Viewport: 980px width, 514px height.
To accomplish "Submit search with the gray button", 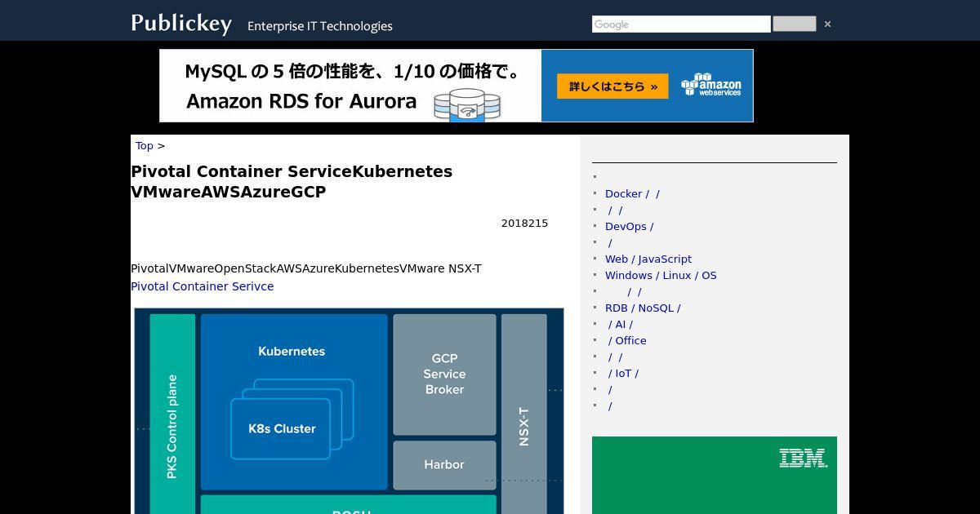I will coord(794,24).
